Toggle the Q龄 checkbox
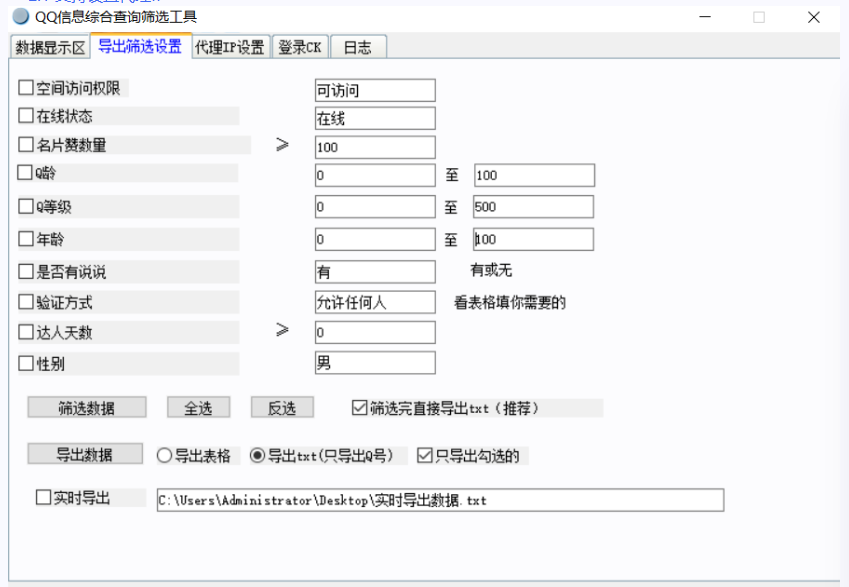849x587 pixels. click(x=25, y=173)
